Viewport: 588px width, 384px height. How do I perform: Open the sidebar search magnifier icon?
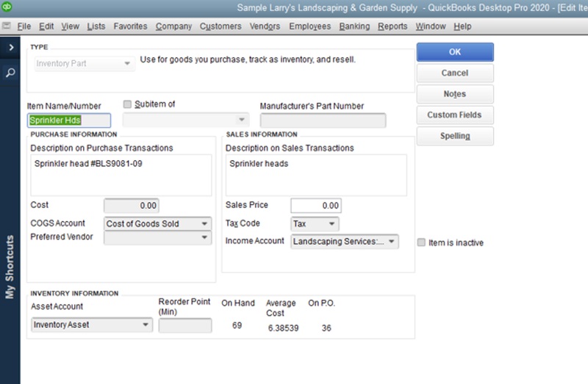pos(10,73)
